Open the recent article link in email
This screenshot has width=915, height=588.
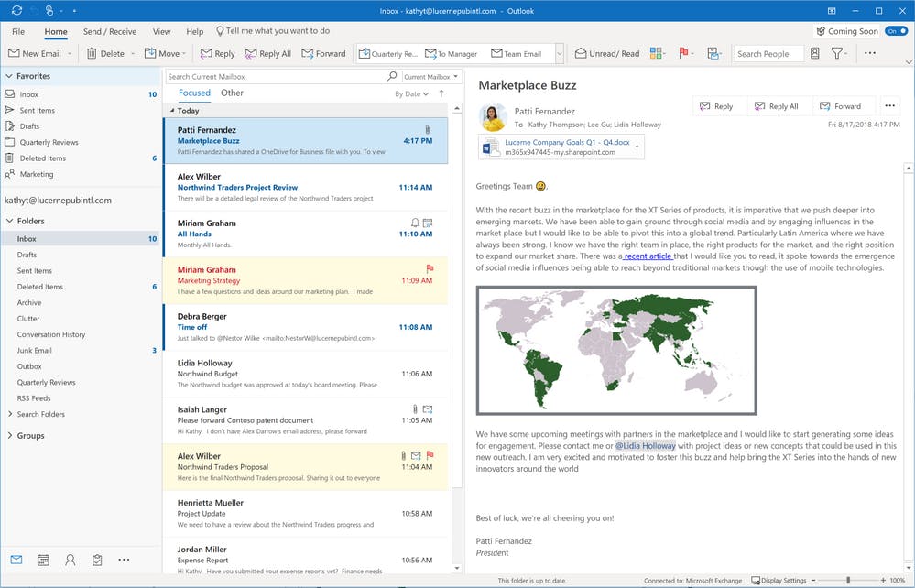point(648,256)
